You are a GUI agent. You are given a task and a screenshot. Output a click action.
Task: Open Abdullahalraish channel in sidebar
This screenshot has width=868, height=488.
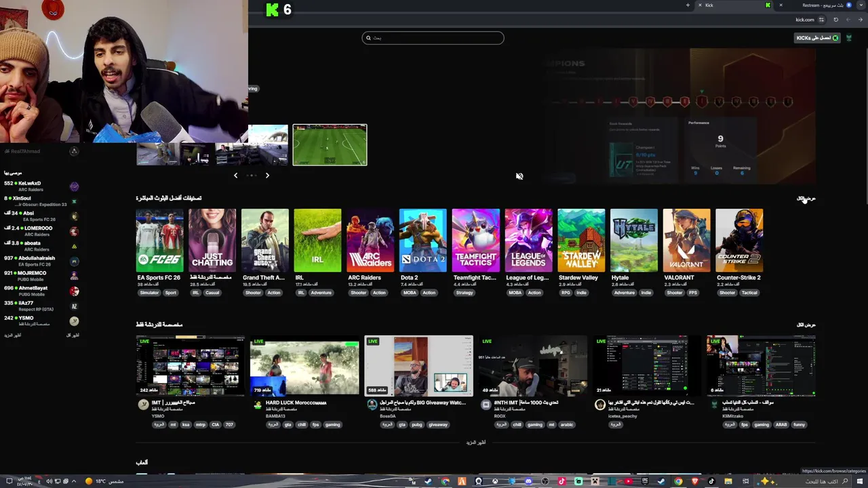pos(41,261)
